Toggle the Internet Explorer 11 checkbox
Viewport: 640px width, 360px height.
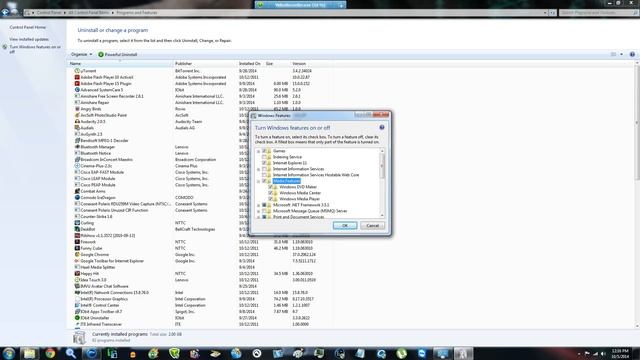[x=264, y=163]
